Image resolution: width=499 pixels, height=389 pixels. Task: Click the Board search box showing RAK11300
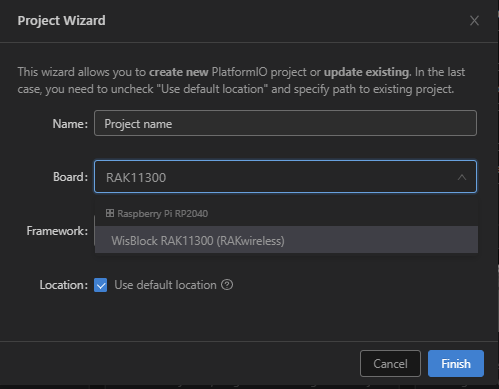coord(285,177)
